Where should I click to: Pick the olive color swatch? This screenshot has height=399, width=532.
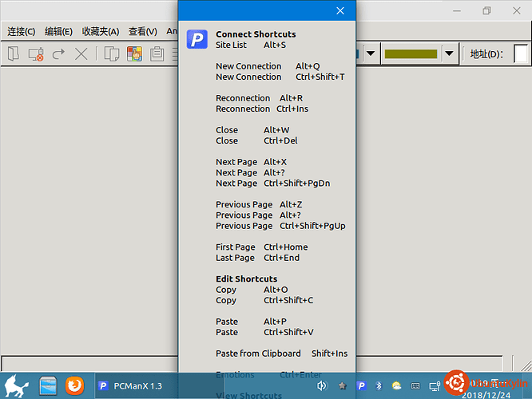pyautogui.click(x=411, y=54)
